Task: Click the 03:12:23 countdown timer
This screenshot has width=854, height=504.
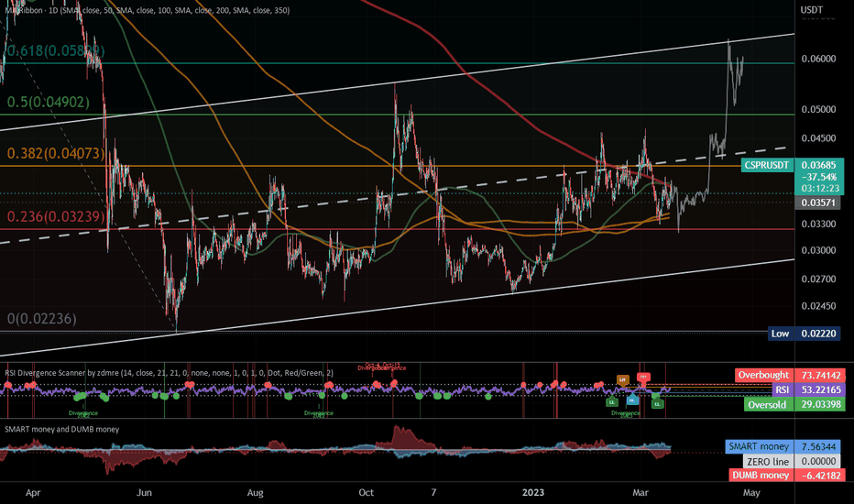Action: 819,189
